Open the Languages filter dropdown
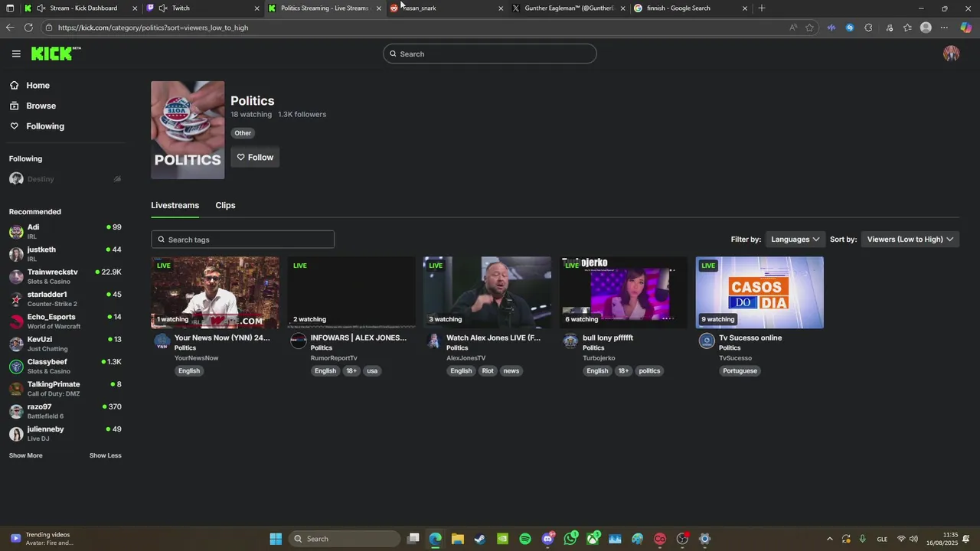Viewport: 980px width, 551px height. [795, 240]
